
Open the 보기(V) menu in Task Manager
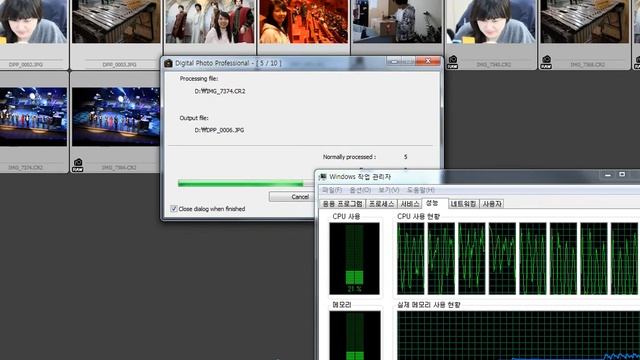click(389, 190)
